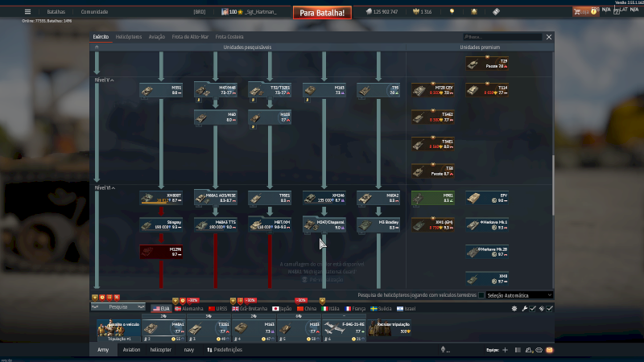The image size is (644, 362).
Task: Select the URSS nation flag
Action: pos(217,309)
